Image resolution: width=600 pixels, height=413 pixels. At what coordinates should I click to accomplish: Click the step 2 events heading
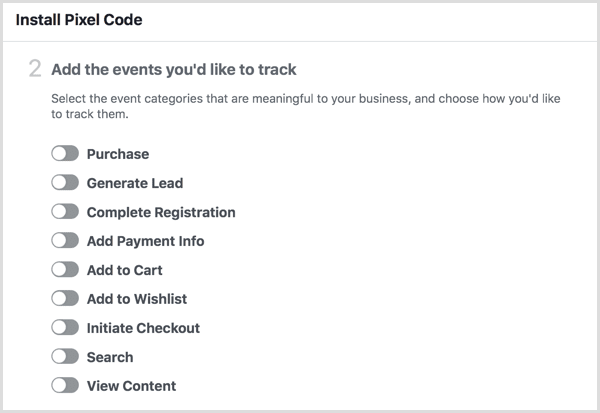tap(173, 70)
